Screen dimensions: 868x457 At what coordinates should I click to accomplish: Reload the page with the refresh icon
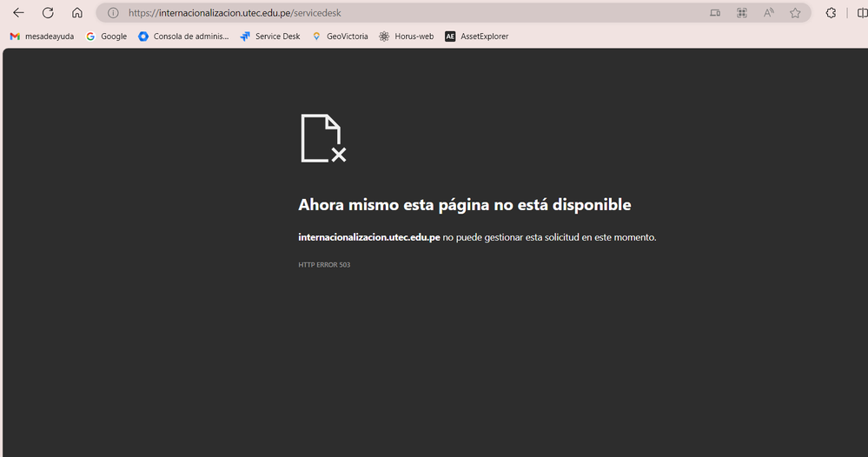48,13
